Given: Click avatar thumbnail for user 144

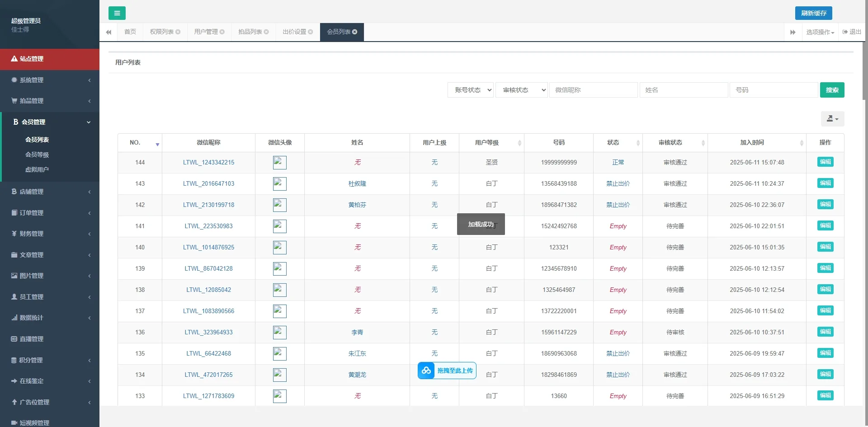Looking at the screenshot, I should point(279,163).
